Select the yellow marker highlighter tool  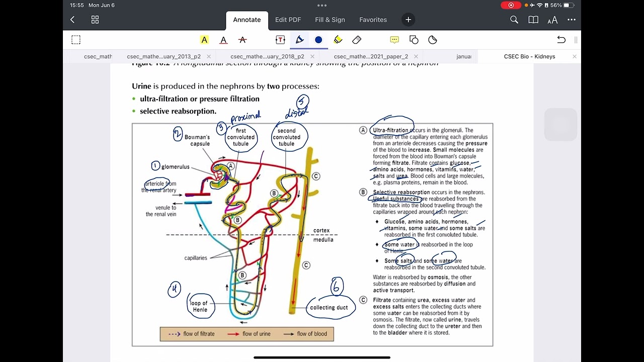(338, 40)
